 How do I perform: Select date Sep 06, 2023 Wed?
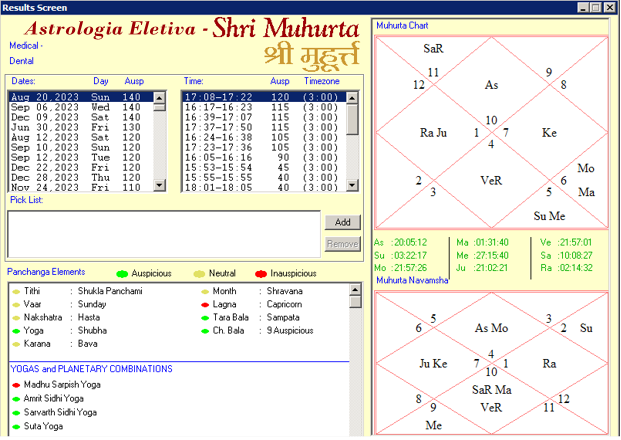(81, 107)
